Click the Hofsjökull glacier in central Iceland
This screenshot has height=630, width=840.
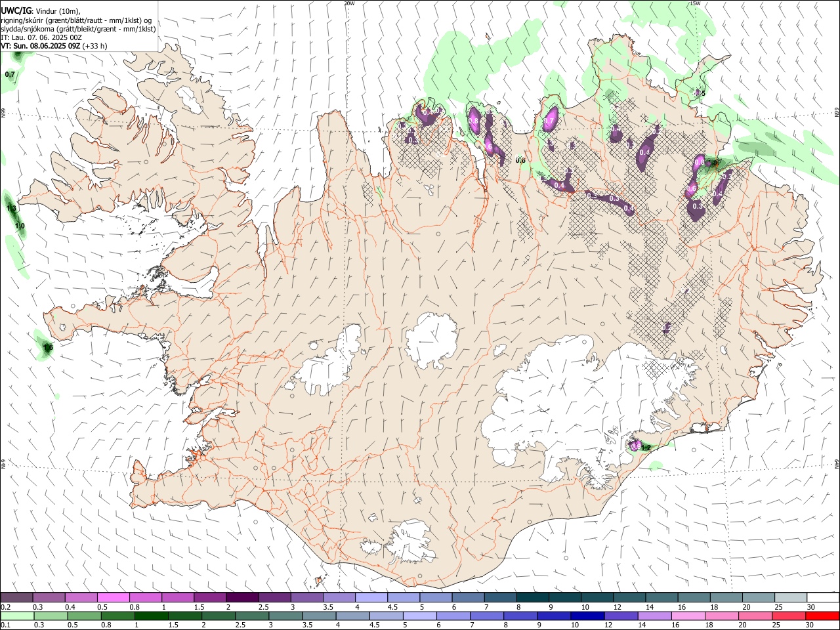(x=431, y=340)
